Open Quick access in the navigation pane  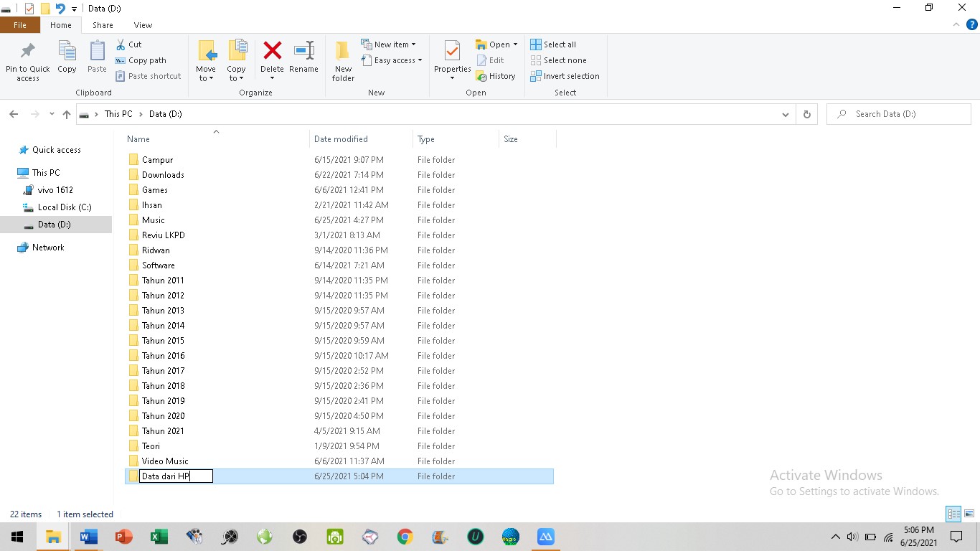tap(56, 150)
